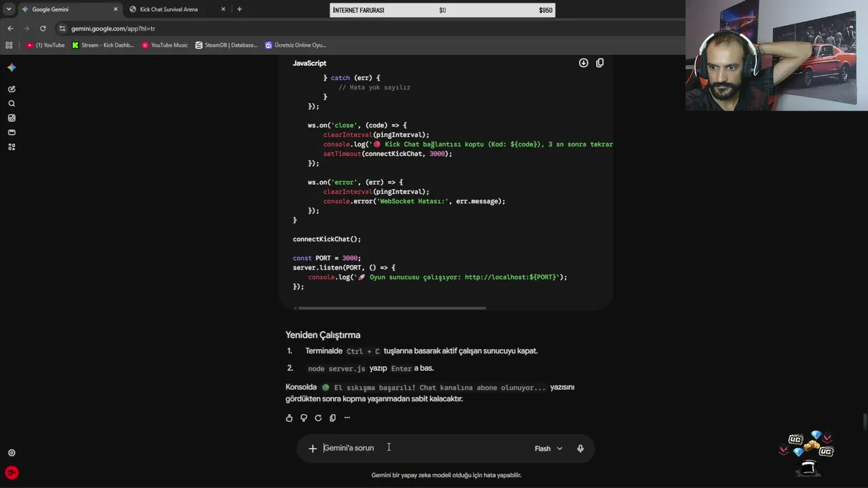Open the (1) YouTube bookmark
The width and height of the screenshot is (868, 488).
(x=45, y=45)
